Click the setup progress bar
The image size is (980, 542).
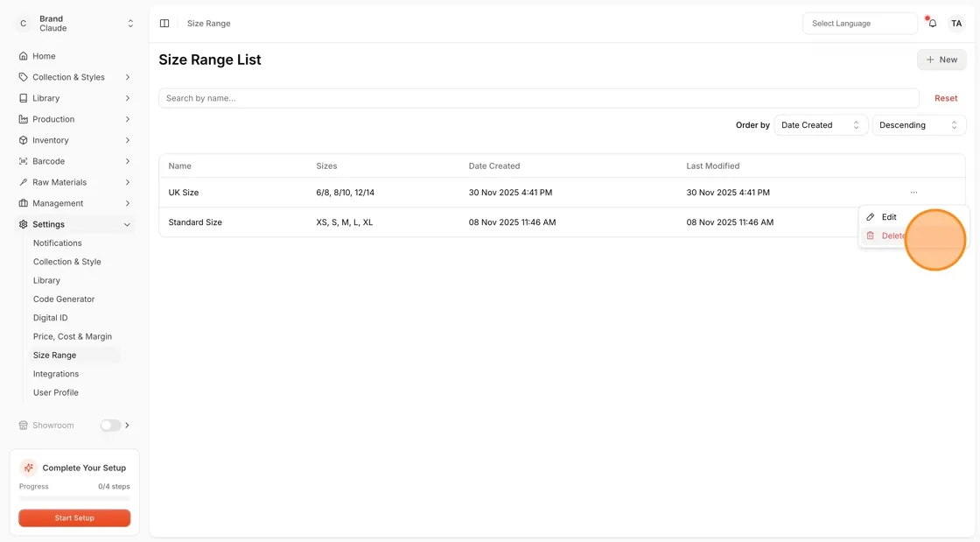pos(74,498)
